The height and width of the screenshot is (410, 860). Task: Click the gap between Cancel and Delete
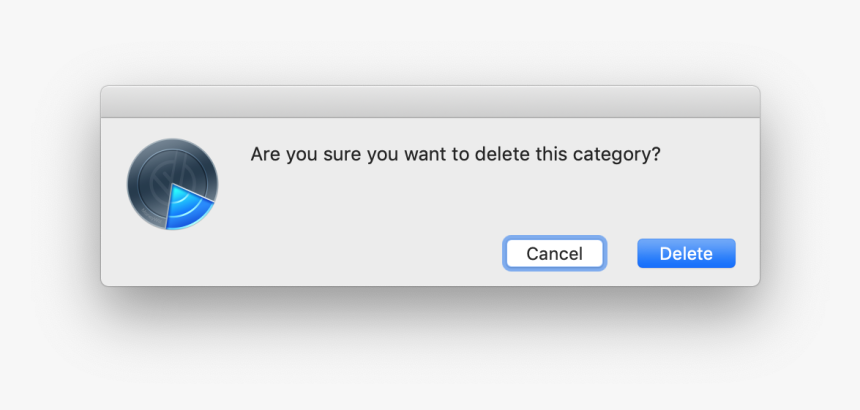[x=621, y=253]
